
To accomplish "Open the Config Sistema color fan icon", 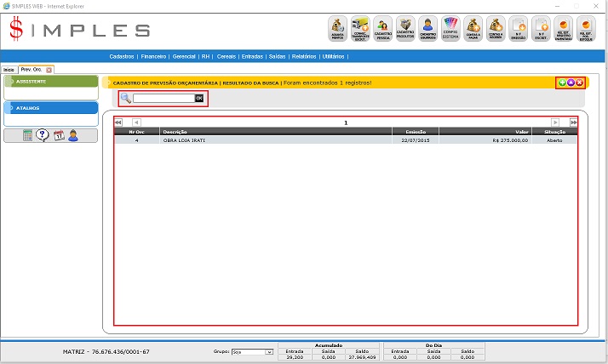I will [451, 29].
